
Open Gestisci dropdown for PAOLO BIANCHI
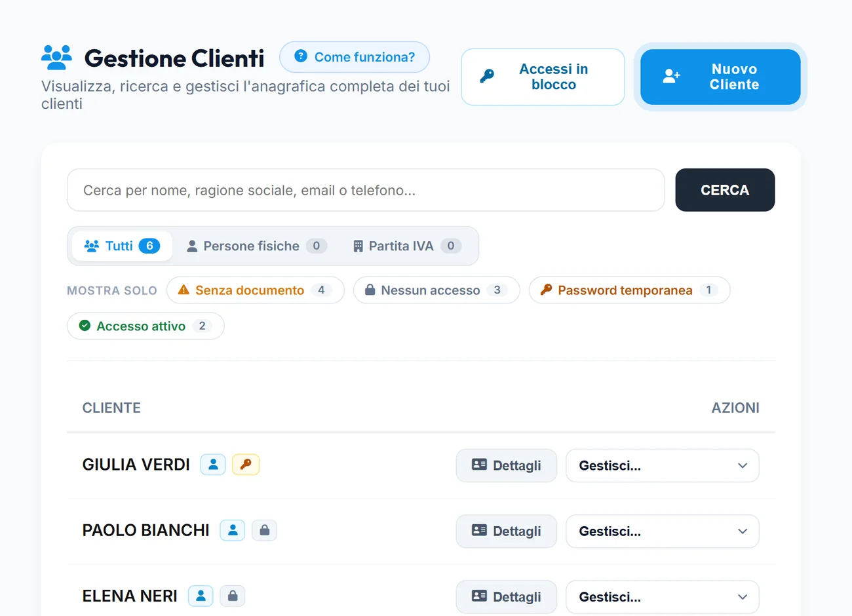[x=663, y=531]
